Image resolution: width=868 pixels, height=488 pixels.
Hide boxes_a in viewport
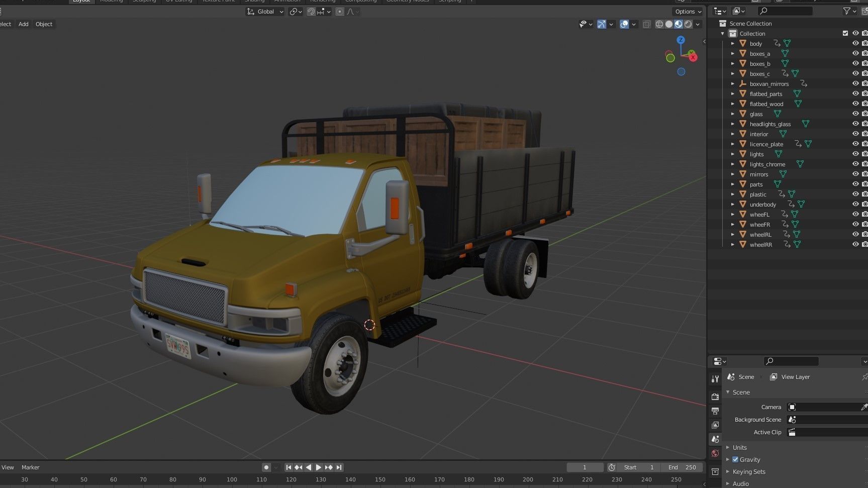pos(855,54)
